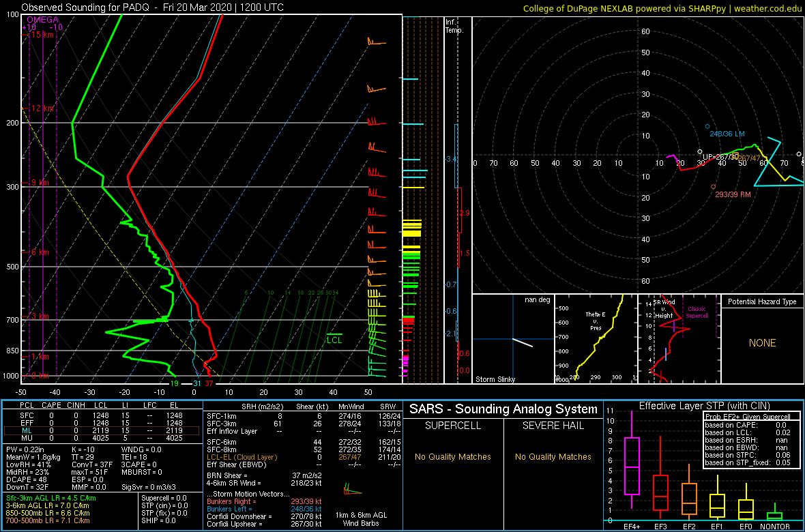Viewport: 805px width, 532px height.
Task: Click the 12 km height label
Action: (x=41, y=109)
